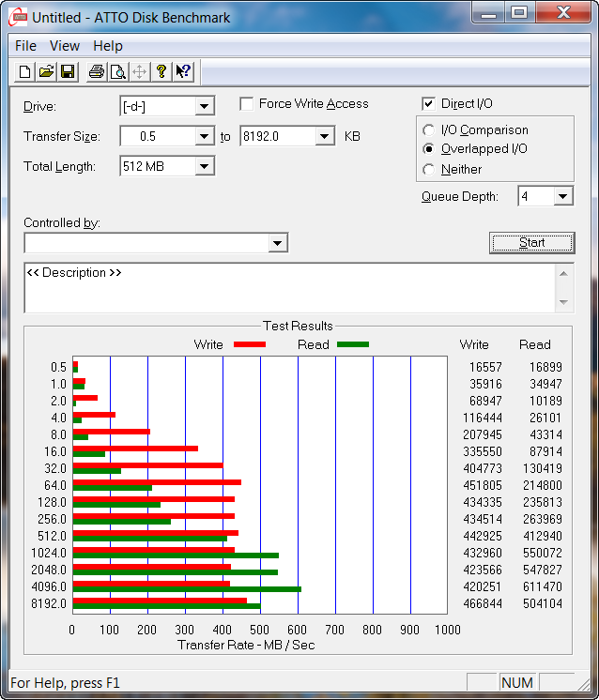Viewport: 599px width, 700px height.
Task: Click the New document toolbar icon
Action: pyautogui.click(x=25, y=71)
